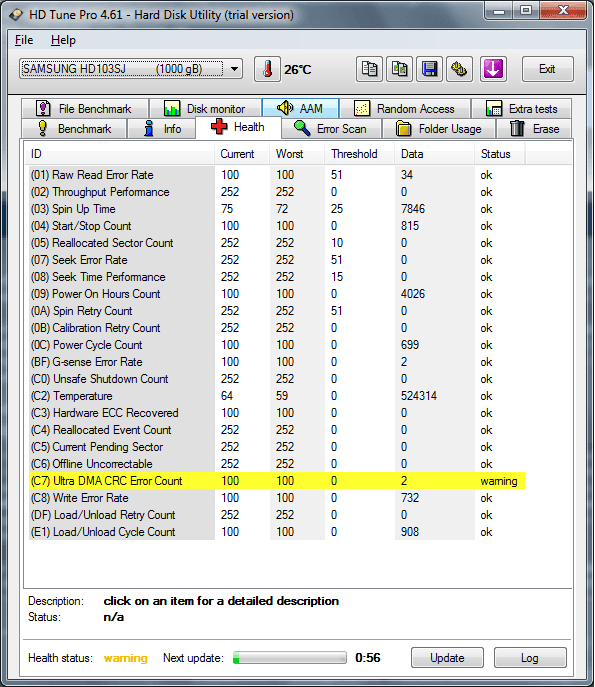
Task: Select the (04) Start/Stop Count row
Action: (277, 226)
